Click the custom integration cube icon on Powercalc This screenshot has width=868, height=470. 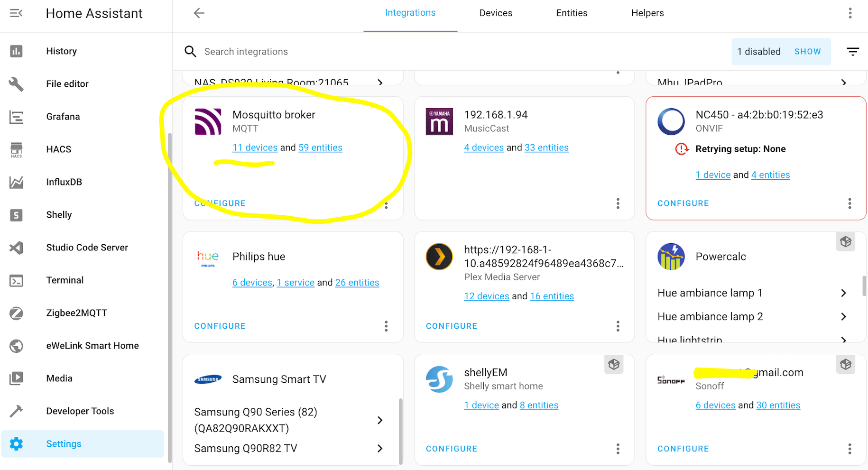coord(845,242)
